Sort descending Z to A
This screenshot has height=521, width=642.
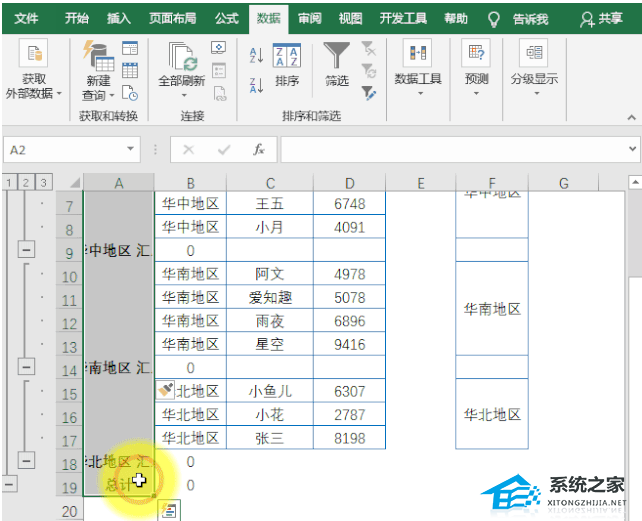click(256, 85)
